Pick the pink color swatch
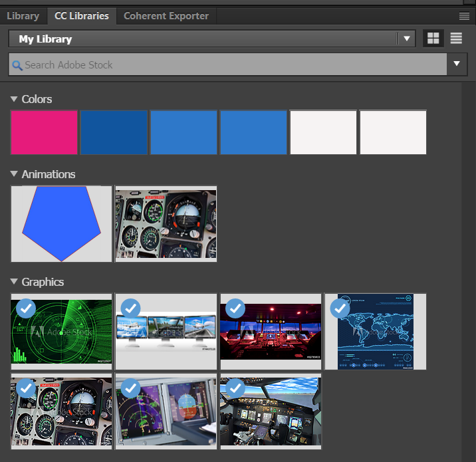The height and width of the screenshot is (462, 476). [x=45, y=132]
